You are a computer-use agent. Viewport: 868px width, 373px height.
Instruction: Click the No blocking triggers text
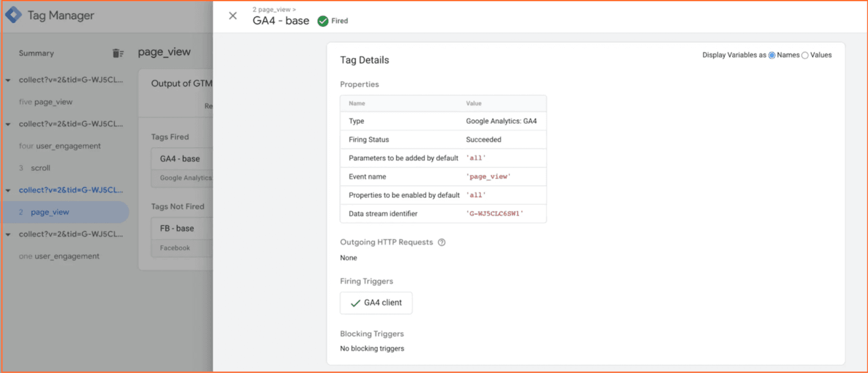point(372,349)
